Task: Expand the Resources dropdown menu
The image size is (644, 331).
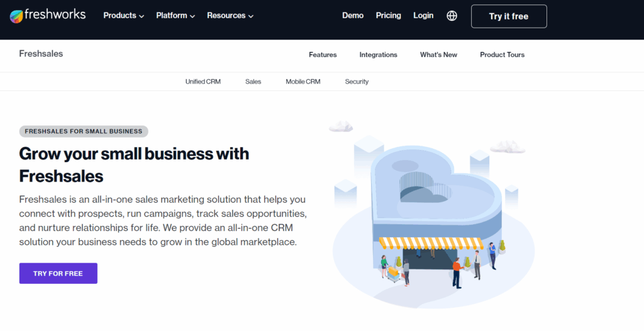Action: (230, 16)
